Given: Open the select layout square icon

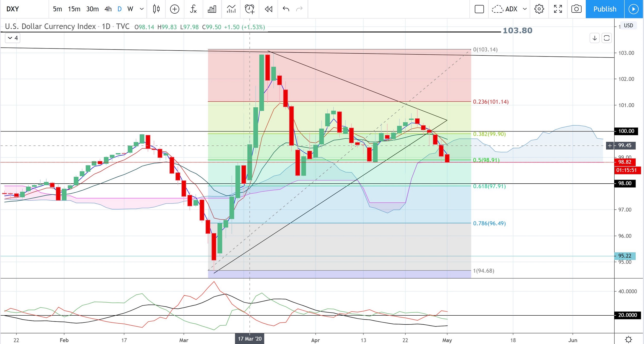Looking at the screenshot, I should click(x=479, y=9).
